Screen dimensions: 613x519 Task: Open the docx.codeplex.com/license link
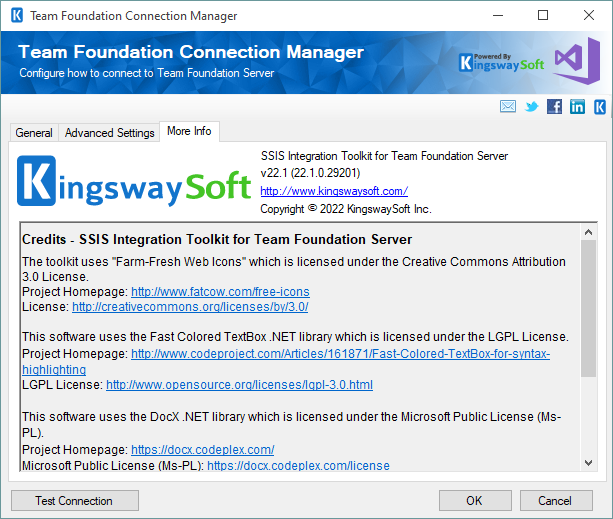(298, 466)
